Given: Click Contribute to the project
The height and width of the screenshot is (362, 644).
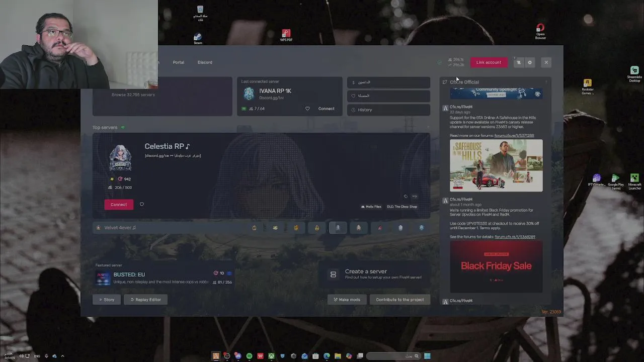Looking at the screenshot, I should pyautogui.click(x=400, y=300).
